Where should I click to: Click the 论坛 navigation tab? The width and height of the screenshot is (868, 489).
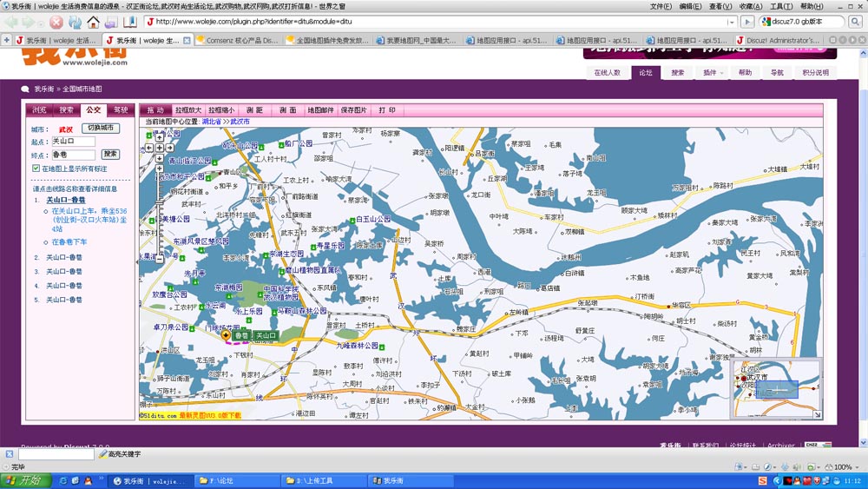646,73
